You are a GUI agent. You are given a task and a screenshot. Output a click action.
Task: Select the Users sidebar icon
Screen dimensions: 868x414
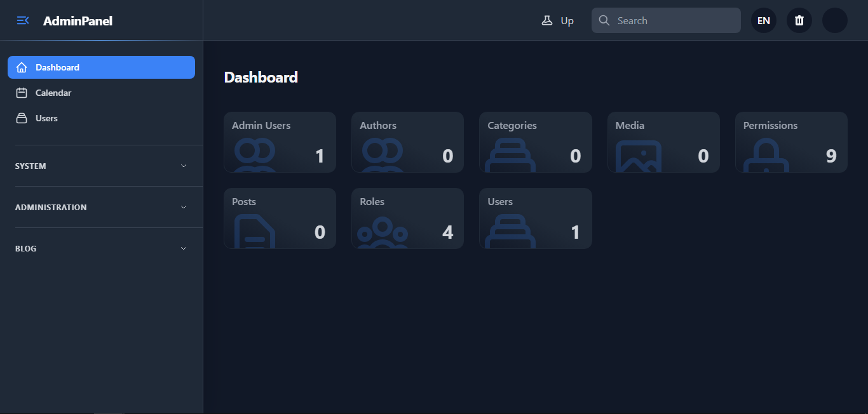pos(22,117)
